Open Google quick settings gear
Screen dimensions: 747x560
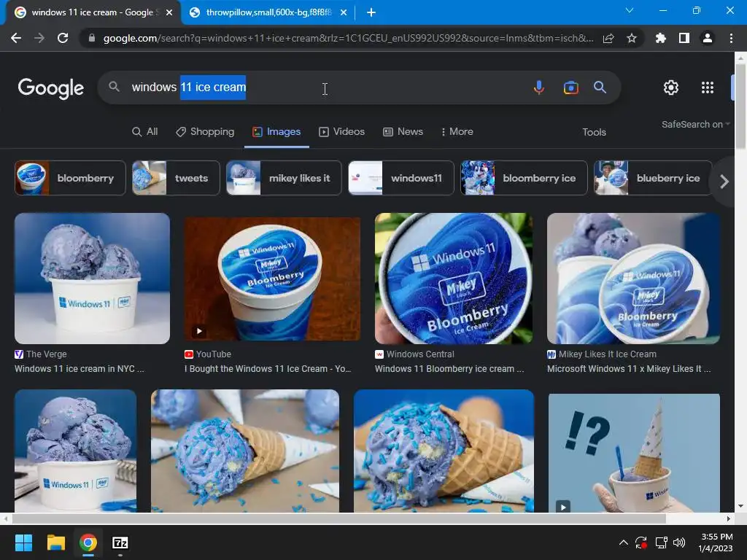[671, 87]
